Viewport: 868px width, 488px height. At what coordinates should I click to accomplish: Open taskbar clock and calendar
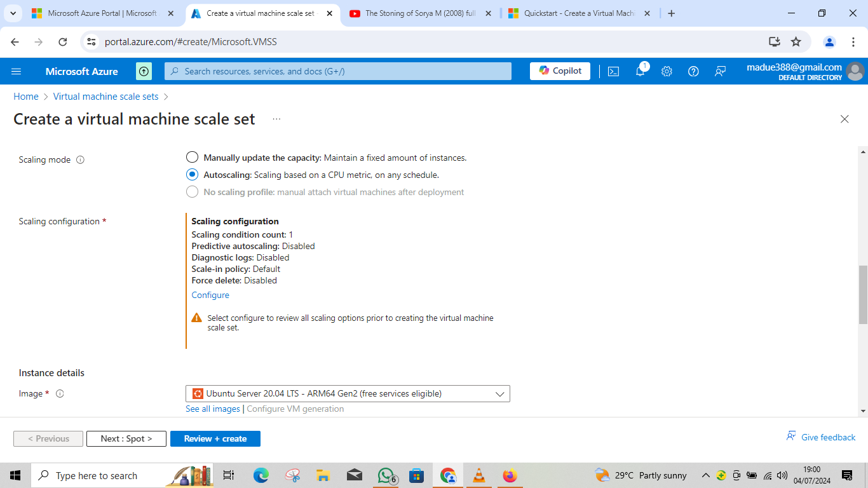pyautogui.click(x=811, y=475)
